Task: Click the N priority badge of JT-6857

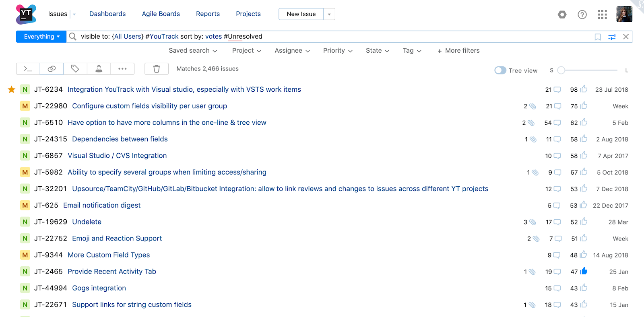Action: (x=25, y=156)
